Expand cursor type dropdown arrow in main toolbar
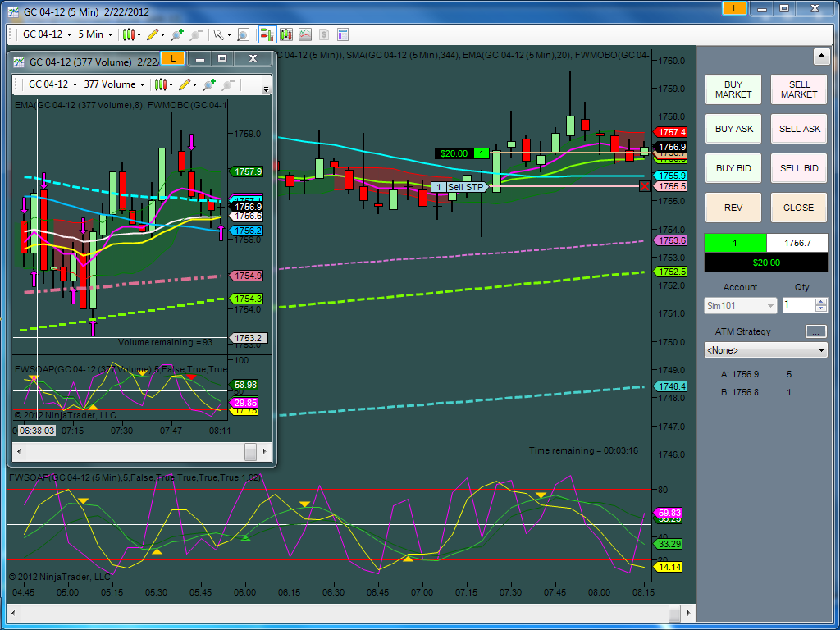This screenshot has height=630, width=840. pos(229,34)
